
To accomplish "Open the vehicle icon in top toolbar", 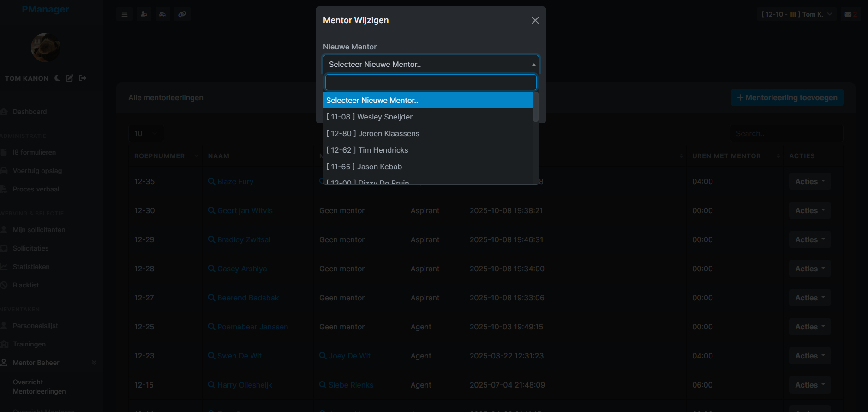I will coord(163,14).
